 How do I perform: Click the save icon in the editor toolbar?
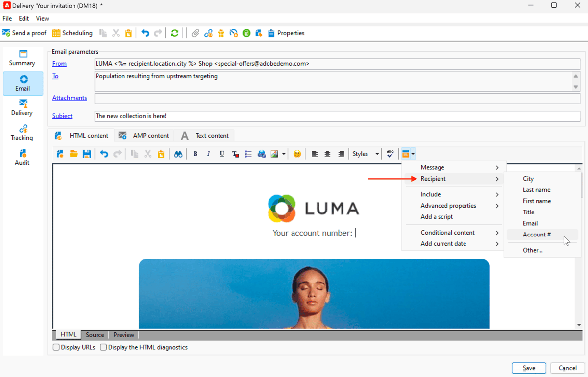(x=87, y=154)
